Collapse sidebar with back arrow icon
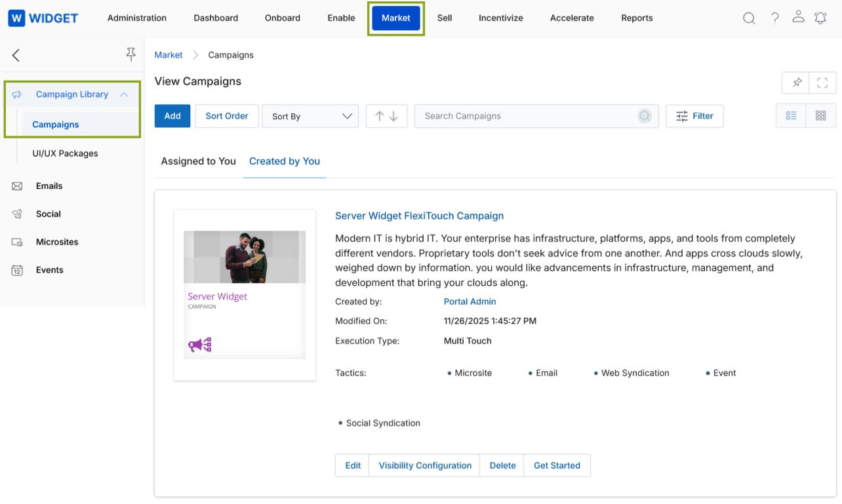 (x=16, y=55)
